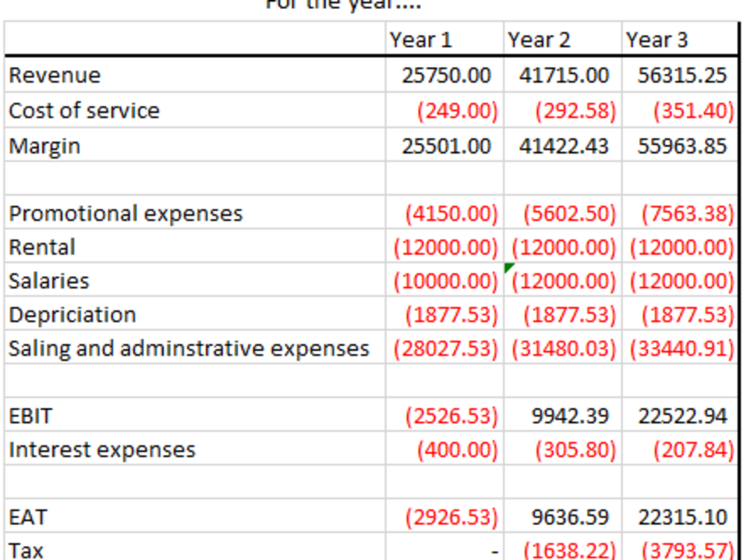Image resolution: width=746 pixels, height=560 pixels.
Task: Select Year 2 revenue value 41715.00
Action: click(x=562, y=75)
